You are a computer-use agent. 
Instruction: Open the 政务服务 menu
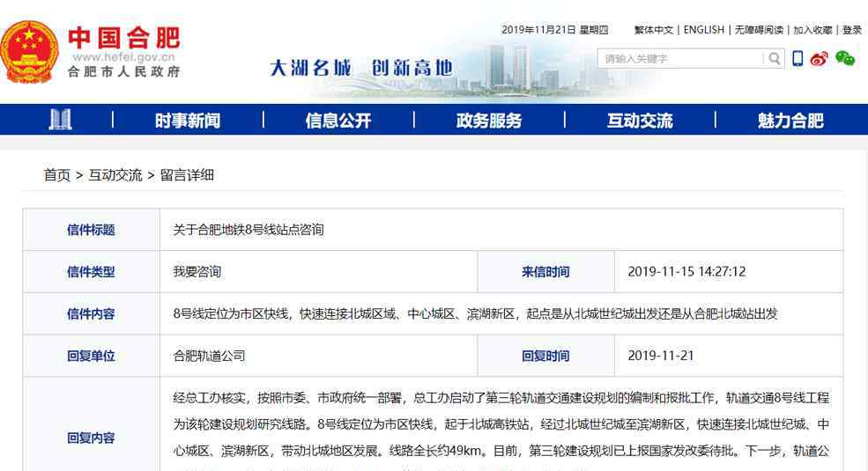(x=489, y=121)
